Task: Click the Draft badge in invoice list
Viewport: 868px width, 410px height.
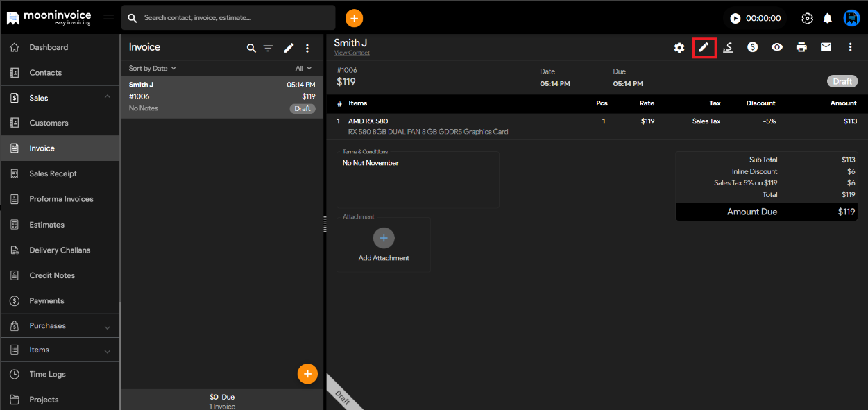Action: (x=303, y=109)
